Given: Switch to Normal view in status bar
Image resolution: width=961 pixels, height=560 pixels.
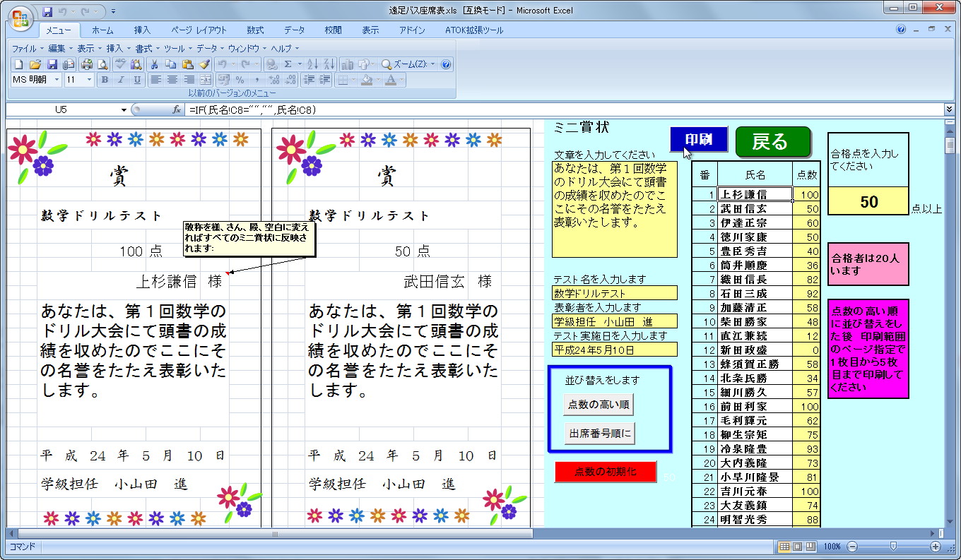Looking at the screenshot, I should tap(784, 547).
